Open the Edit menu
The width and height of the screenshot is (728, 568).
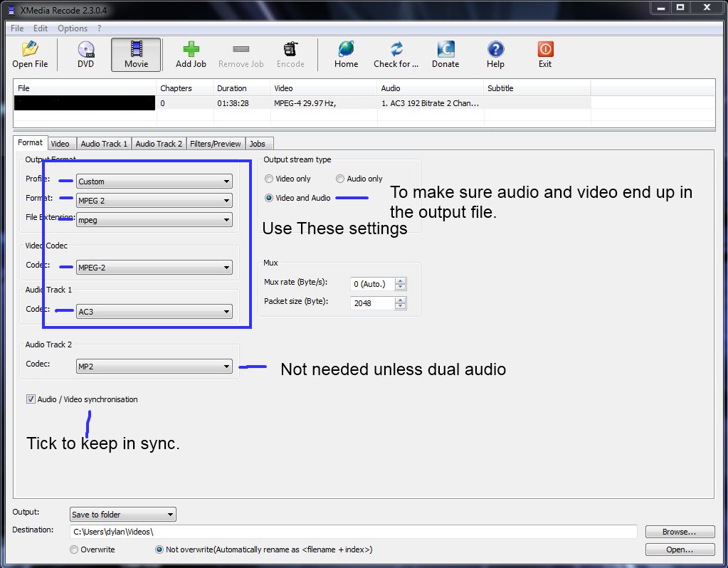pyautogui.click(x=41, y=28)
